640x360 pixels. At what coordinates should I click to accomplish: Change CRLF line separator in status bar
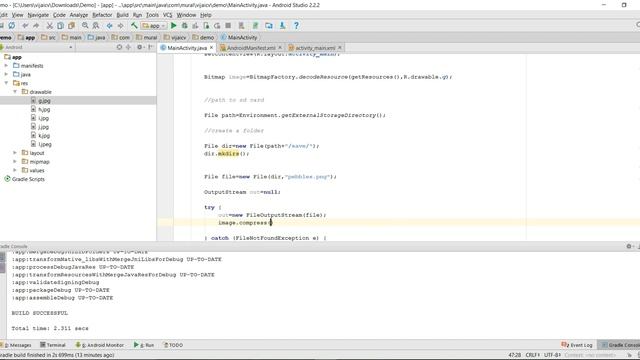click(x=533, y=355)
